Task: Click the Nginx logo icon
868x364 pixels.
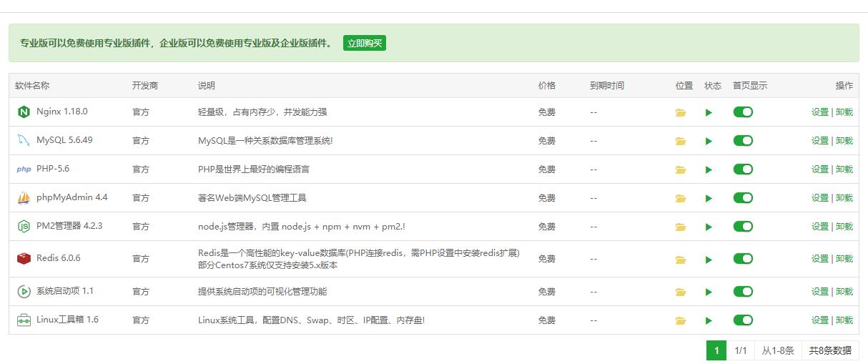Action: click(x=24, y=112)
